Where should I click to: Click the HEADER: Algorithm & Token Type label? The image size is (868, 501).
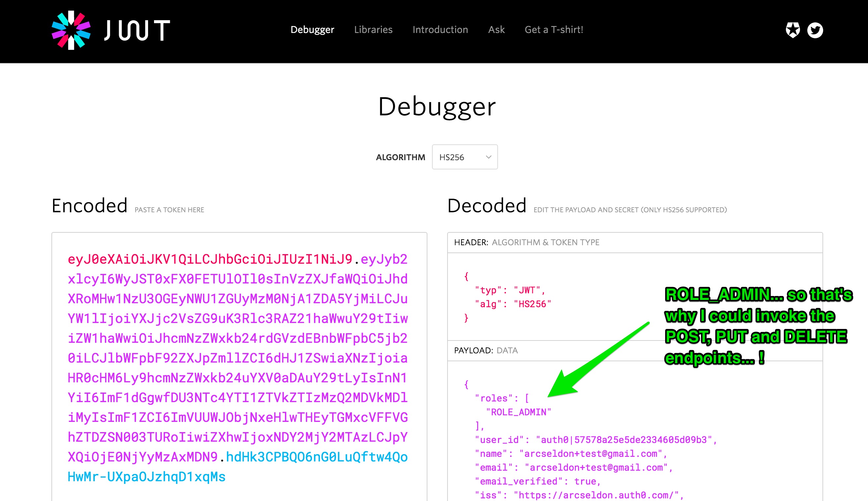click(x=527, y=242)
